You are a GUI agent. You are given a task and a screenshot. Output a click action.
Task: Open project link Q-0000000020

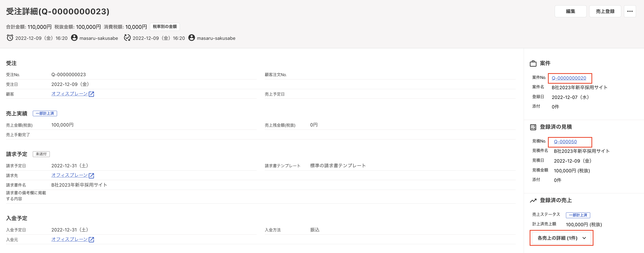pyautogui.click(x=569, y=78)
